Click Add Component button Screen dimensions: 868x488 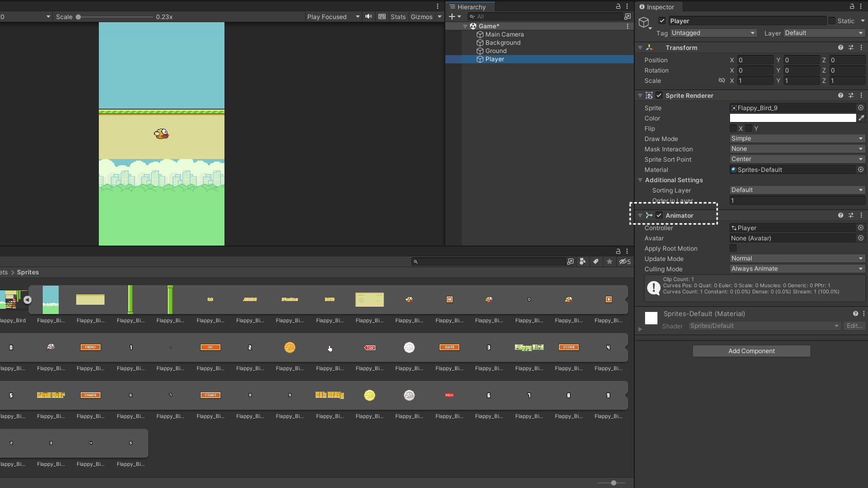tap(751, 351)
